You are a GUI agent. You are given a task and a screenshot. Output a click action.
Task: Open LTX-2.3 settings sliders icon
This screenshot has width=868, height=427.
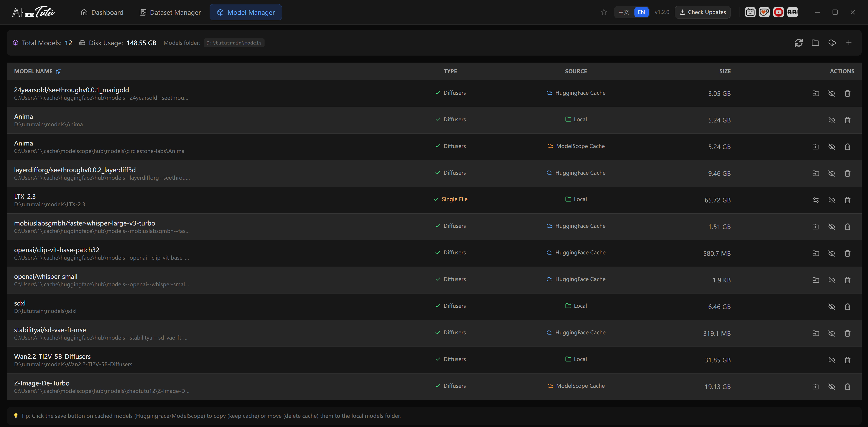pyautogui.click(x=816, y=200)
